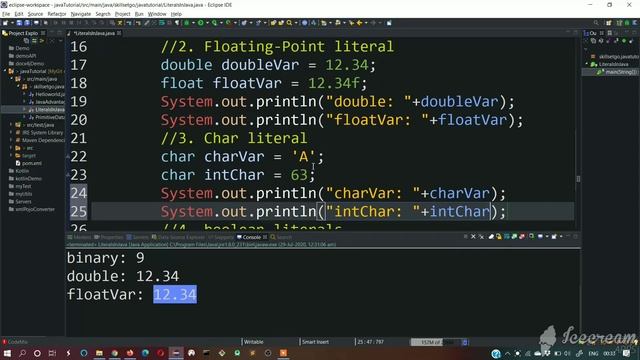Expand the src/test/java folder
This screenshot has height=360, width=640.
click(11, 125)
